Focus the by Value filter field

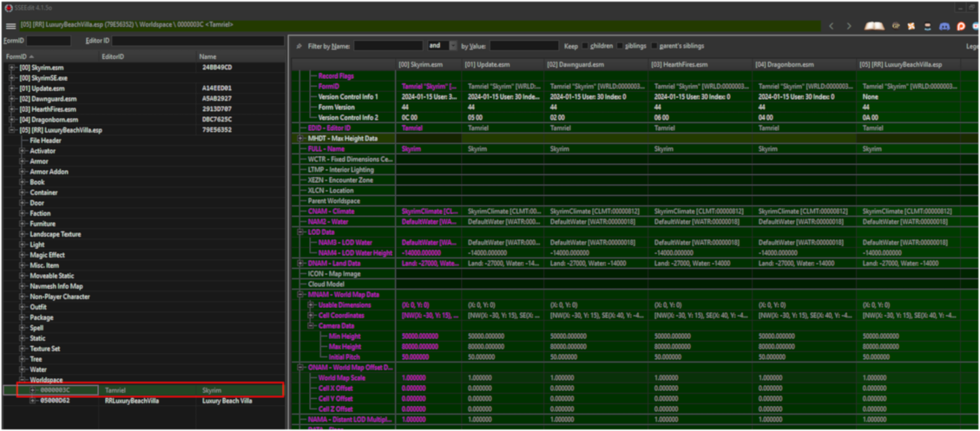(x=523, y=46)
